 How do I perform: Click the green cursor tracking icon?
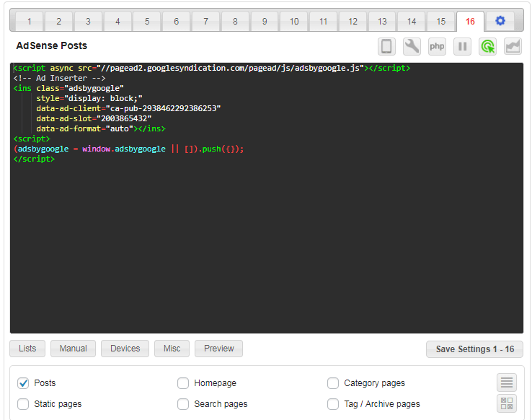487,46
